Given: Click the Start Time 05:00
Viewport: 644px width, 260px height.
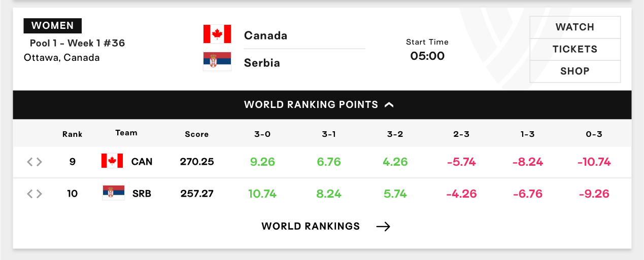Looking at the screenshot, I should click(x=427, y=50).
